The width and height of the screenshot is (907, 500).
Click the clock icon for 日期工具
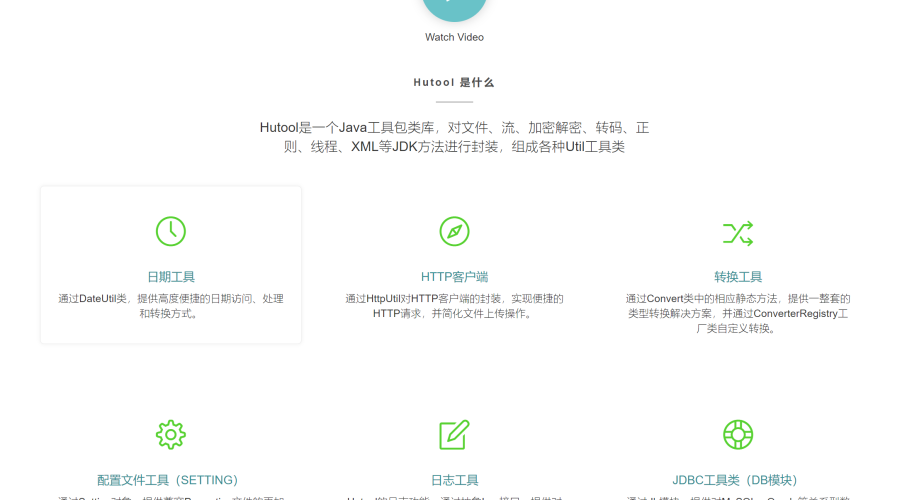tap(171, 231)
